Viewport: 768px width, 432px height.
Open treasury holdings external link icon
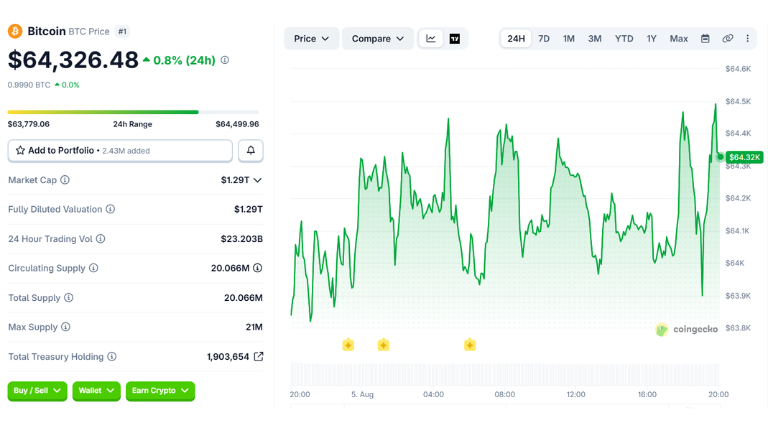258,357
